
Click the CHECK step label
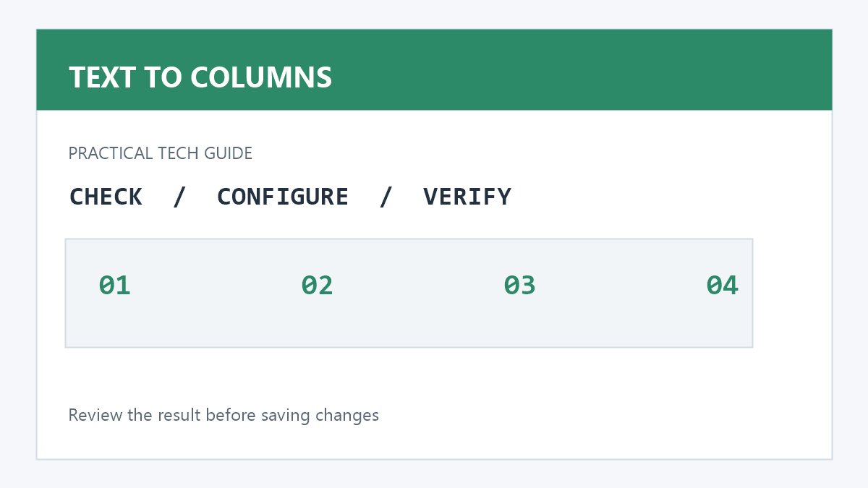[106, 197]
